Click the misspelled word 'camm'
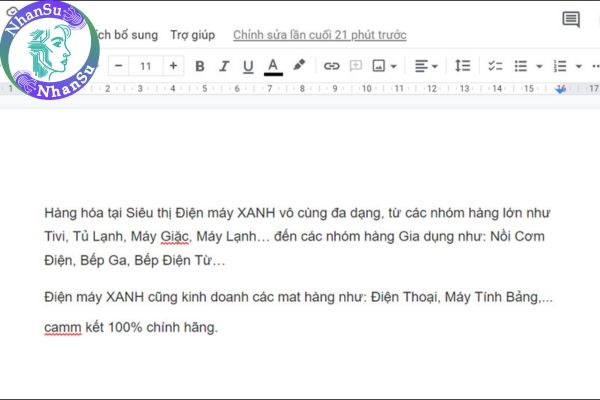The width and height of the screenshot is (600, 400). (63, 327)
